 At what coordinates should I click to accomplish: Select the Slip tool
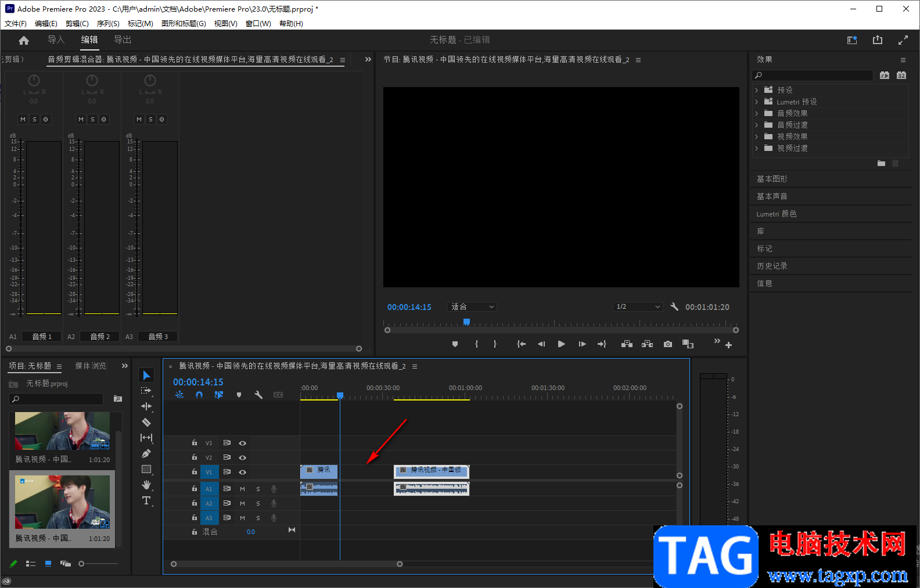pos(146,438)
